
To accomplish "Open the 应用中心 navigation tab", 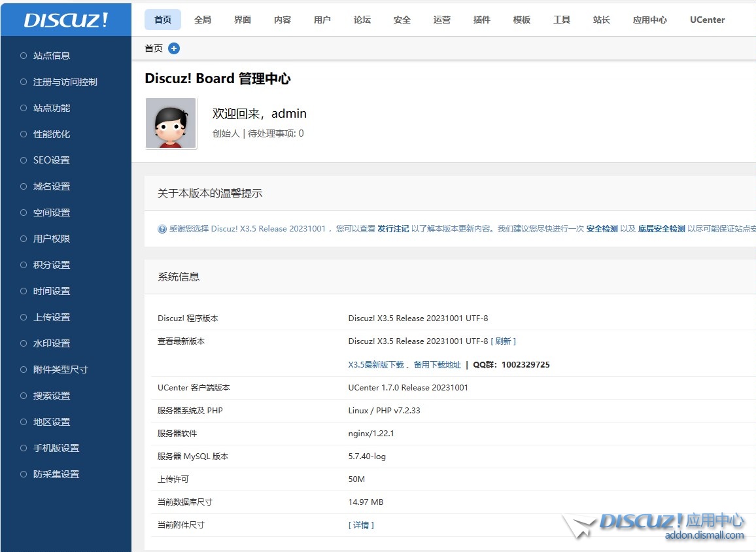I will pos(650,20).
